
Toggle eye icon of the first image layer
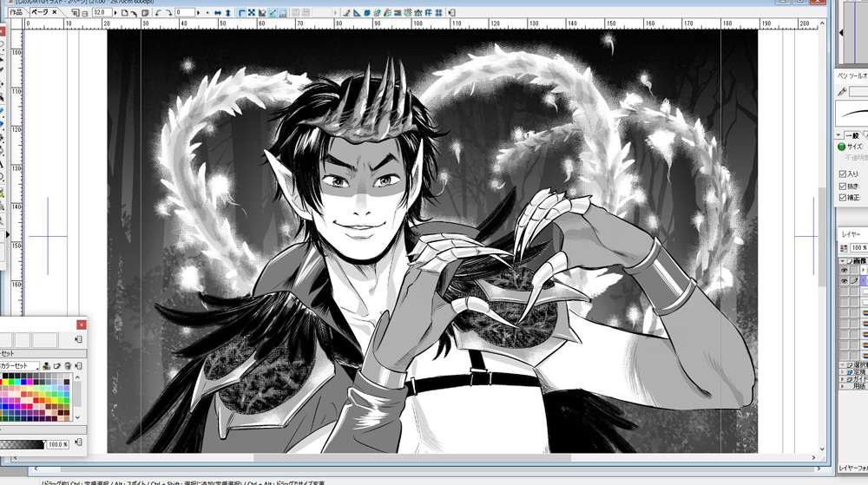click(x=845, y=270)
